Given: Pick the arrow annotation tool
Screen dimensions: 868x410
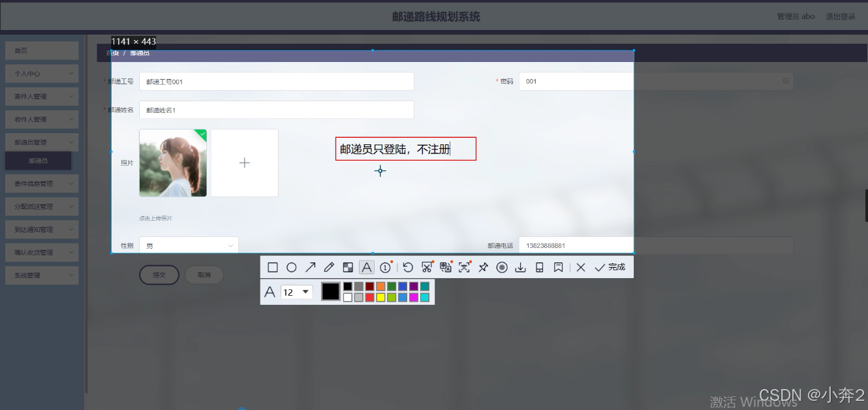Looking at the screenshot, I should coord(309,267).
